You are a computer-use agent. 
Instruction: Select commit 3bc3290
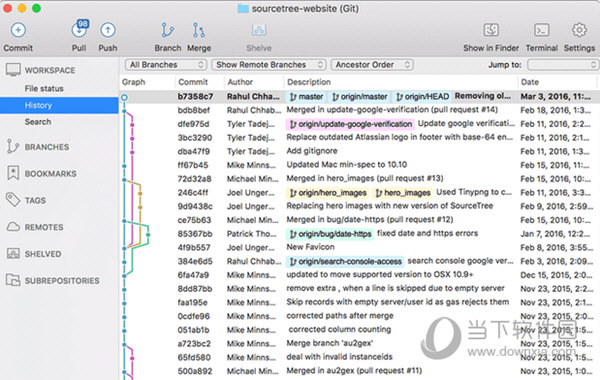tap(359, 138)
